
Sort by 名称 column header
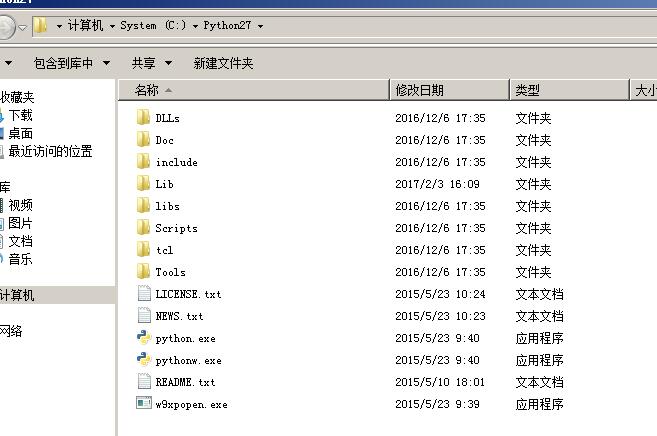point(254,90)
